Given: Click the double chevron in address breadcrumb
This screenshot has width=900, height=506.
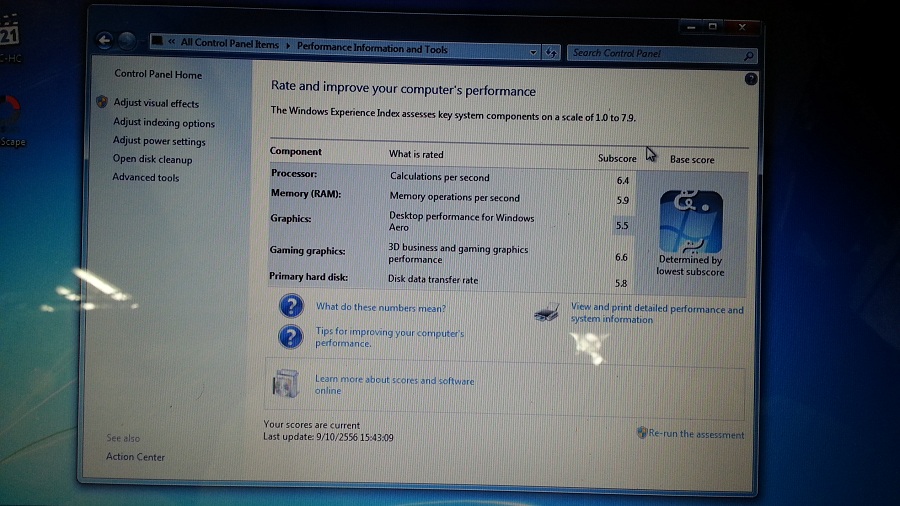Looking at the screenshot, I should click(171, 41).
